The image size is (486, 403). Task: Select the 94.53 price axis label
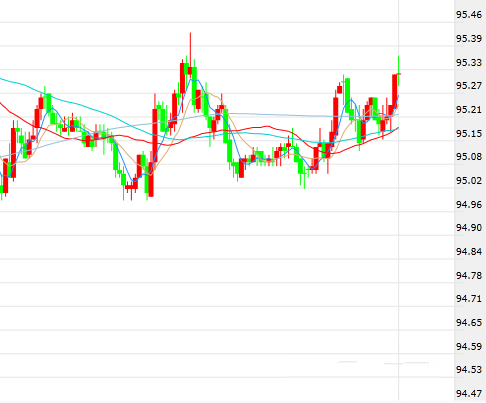click(x=469, y=370)
